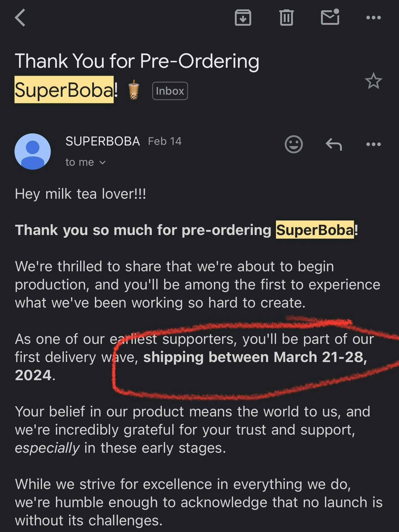Image resolution: width=399 pixels, height=532 pixels.
Task: Tap the italic word "especially"
Action: point(47,448)
